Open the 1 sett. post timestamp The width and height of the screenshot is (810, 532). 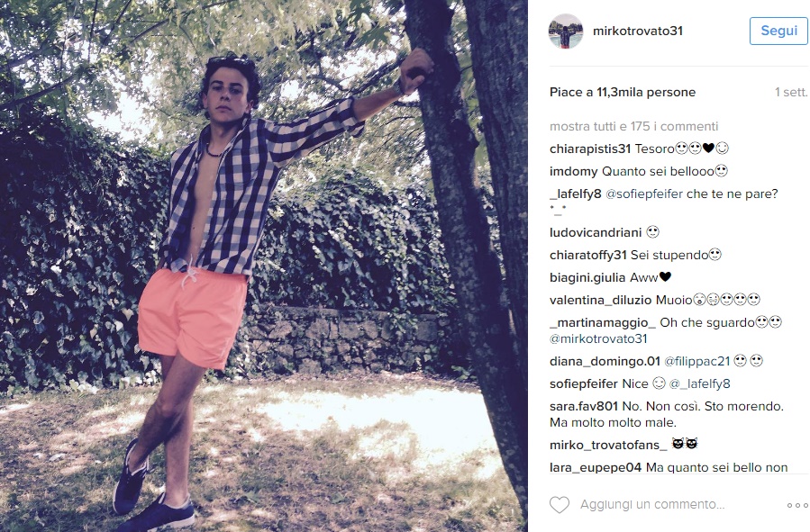click(791, 93)
